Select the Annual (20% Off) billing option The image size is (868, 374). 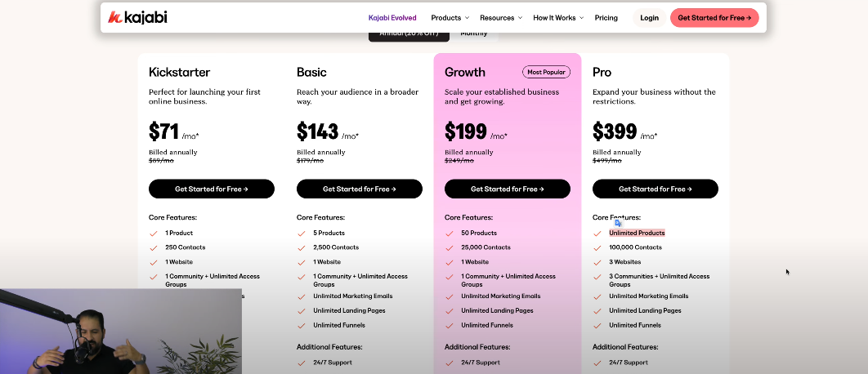point(409,34)
